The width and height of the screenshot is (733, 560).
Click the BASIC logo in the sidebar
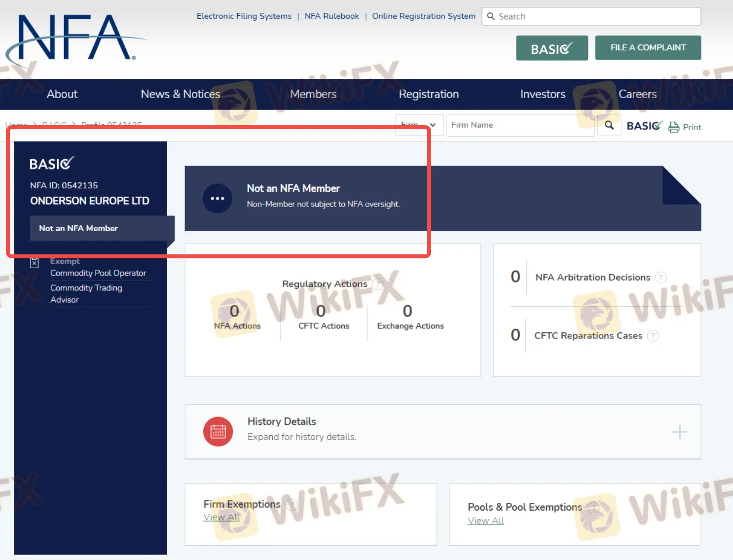[x=52, y=163]
